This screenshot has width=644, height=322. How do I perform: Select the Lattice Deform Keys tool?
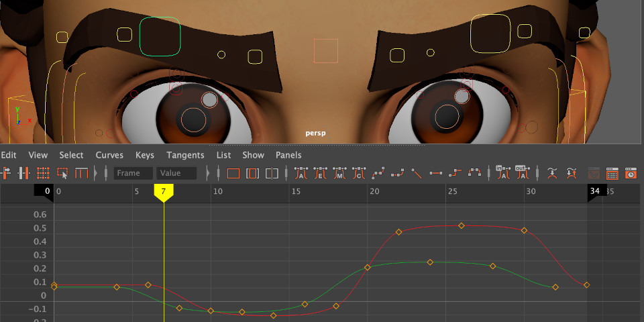(43, 173)
